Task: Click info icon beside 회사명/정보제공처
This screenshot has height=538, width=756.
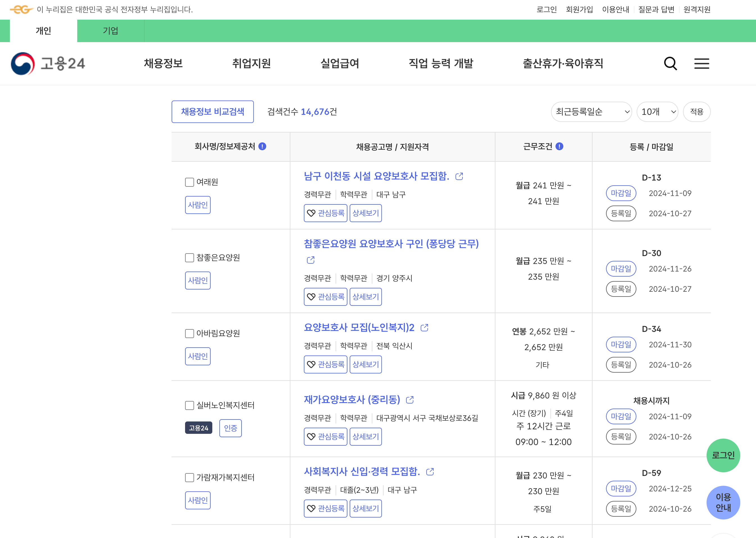Action: pyautogui.click(x=262, y=146)
